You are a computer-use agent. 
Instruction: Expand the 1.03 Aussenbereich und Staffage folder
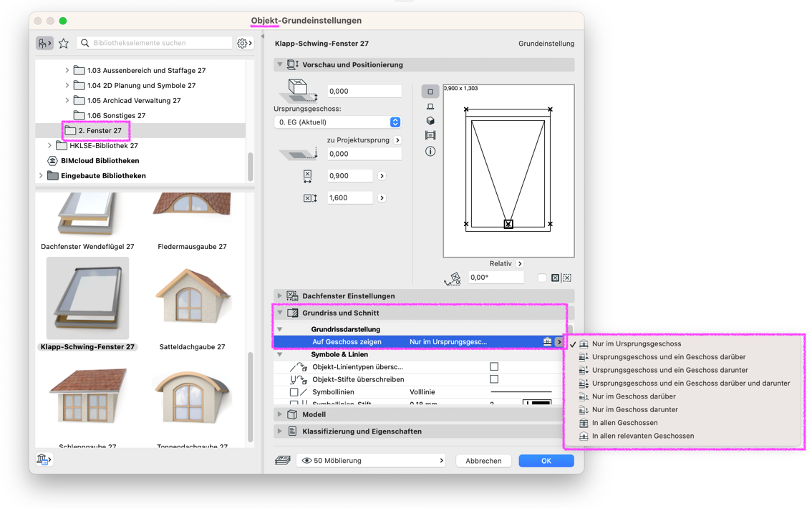67,70
